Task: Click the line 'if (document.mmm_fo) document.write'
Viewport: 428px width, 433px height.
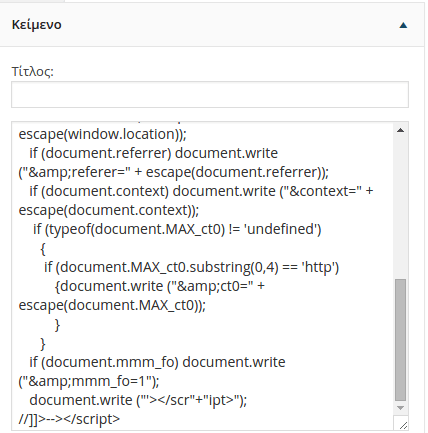Action: 157,362
